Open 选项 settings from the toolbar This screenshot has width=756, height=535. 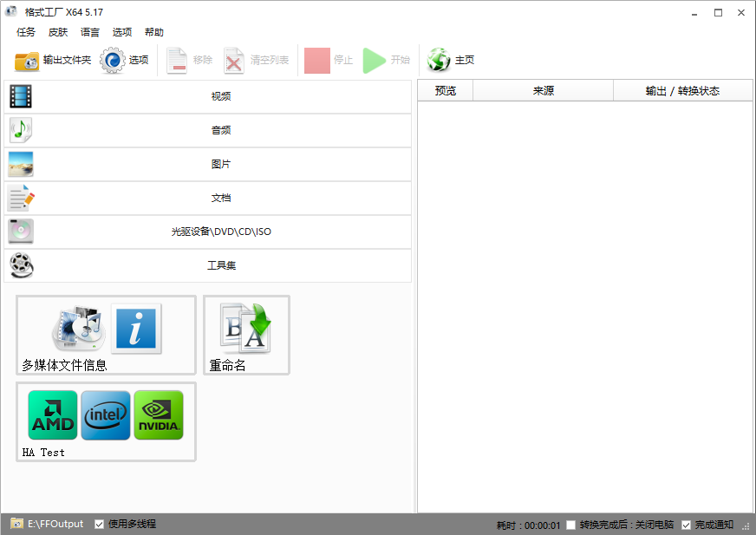pos(113,61)
